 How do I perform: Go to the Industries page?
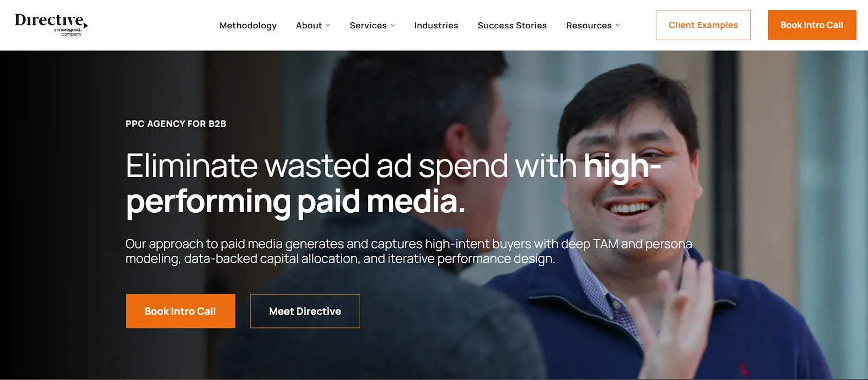pyautogui.click(x=436, y=26)
